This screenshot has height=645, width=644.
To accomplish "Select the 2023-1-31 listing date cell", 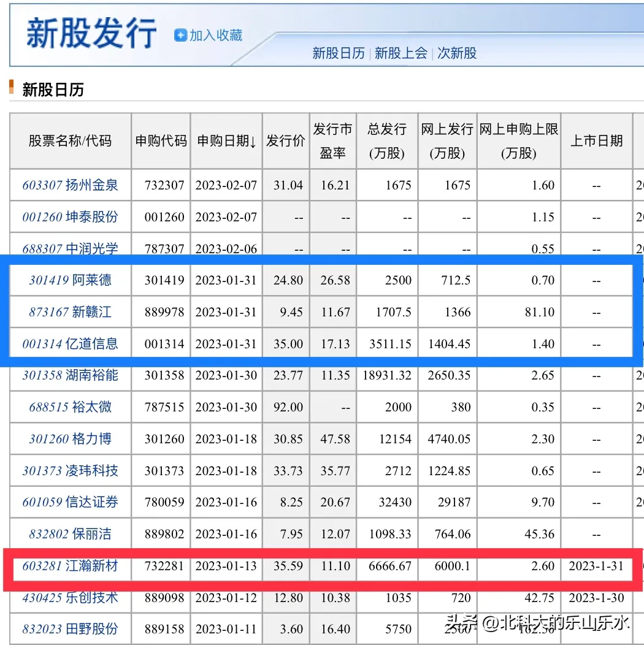I will (x=596, y=566).
